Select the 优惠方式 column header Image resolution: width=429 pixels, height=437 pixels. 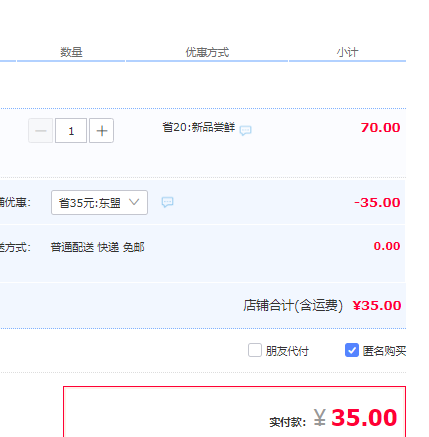(x=207, y=52)
